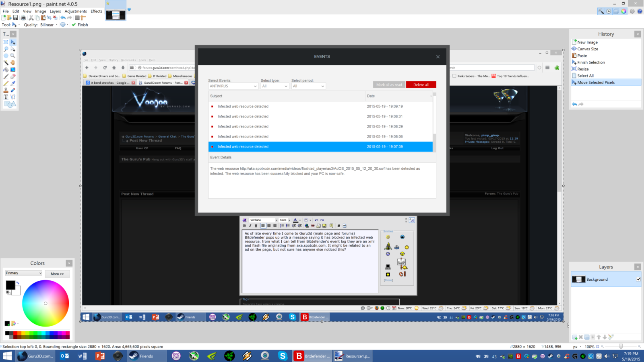Activate the Clone Stamp tool
The height and width of the screenshot is (362, 644).
click(6, 90)
